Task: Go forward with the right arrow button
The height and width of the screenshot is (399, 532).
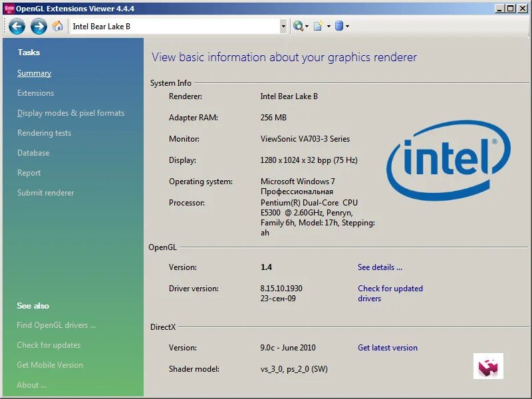Action: click(39, 26)
